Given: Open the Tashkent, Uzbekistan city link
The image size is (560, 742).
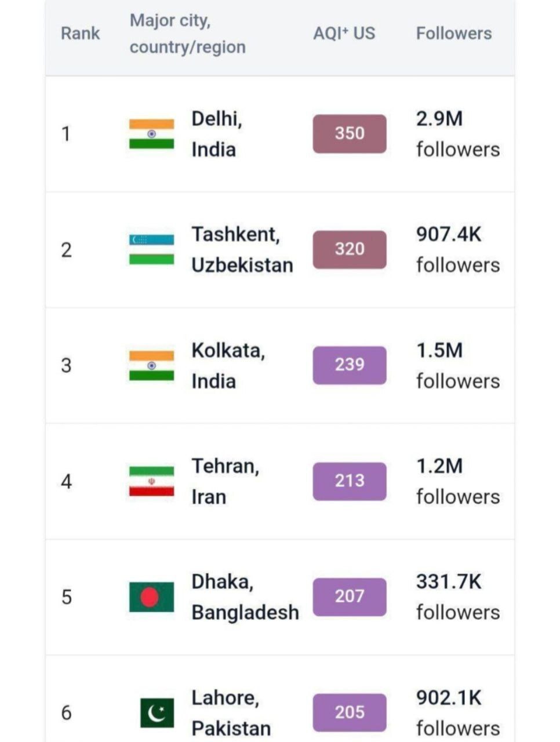Looking at the screenshot, I should click(242, 249).
